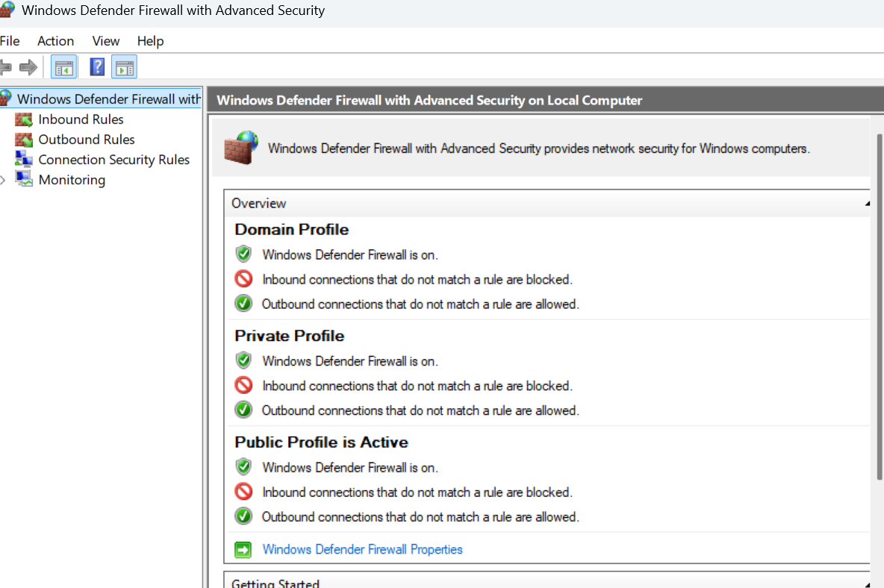This screenshot has width=884, height=588.
Task: Toggle Show/Hide Action Pane toolbar icon
Action: point(124,67)
